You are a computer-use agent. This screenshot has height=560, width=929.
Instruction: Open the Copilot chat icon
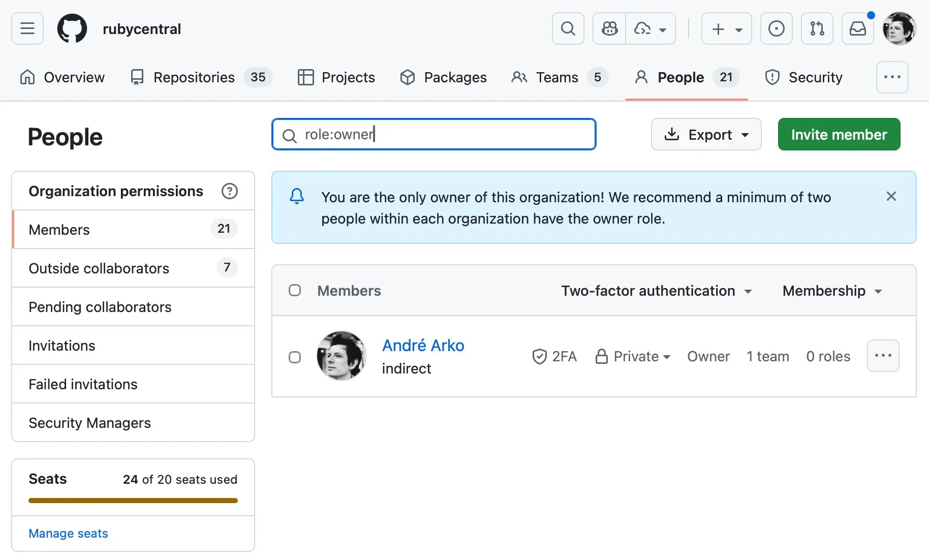(609, 28)
